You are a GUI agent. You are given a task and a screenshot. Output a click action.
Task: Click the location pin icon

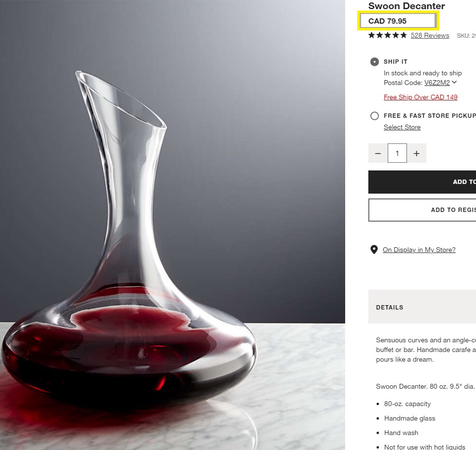(374, 249)
